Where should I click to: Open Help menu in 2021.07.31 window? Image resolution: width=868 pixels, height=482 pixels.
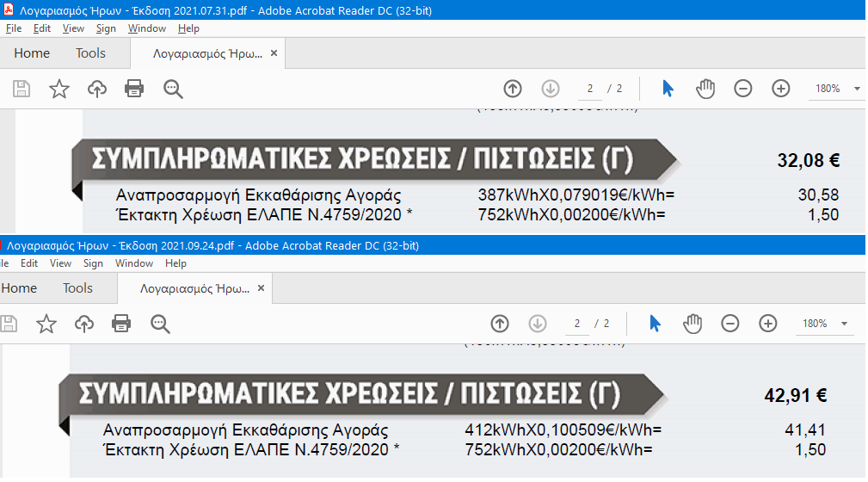(188, 28)
